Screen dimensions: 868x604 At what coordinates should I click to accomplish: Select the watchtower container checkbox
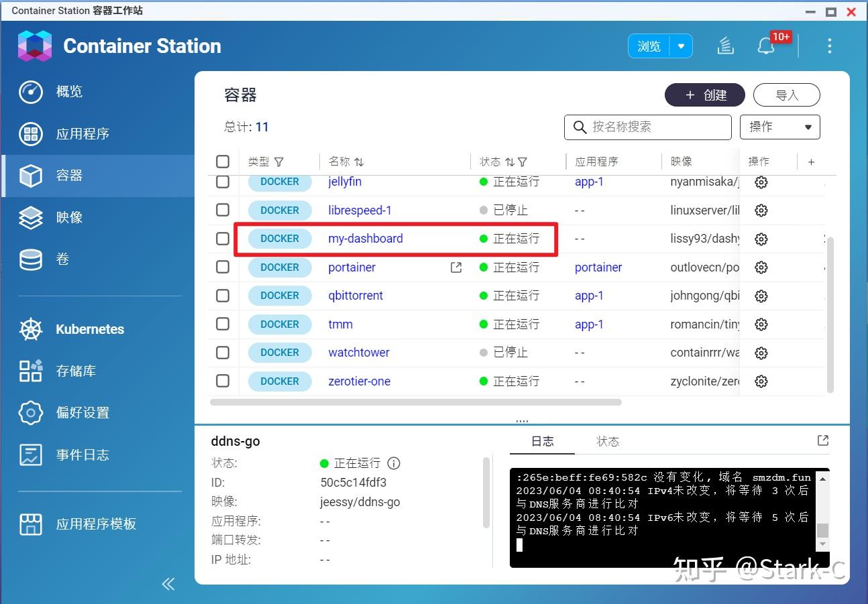click(x=222, y=353)
